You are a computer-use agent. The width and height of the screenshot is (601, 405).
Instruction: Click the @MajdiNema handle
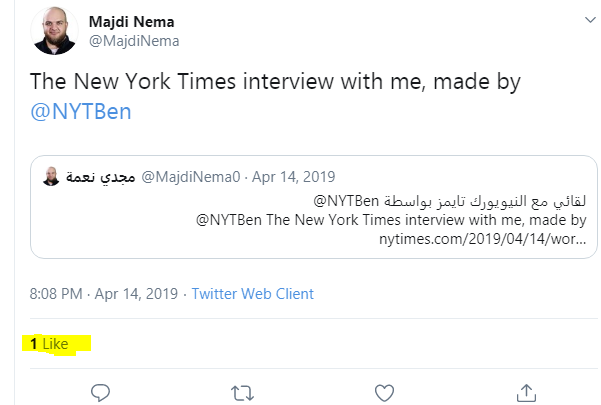coord(132,40)
